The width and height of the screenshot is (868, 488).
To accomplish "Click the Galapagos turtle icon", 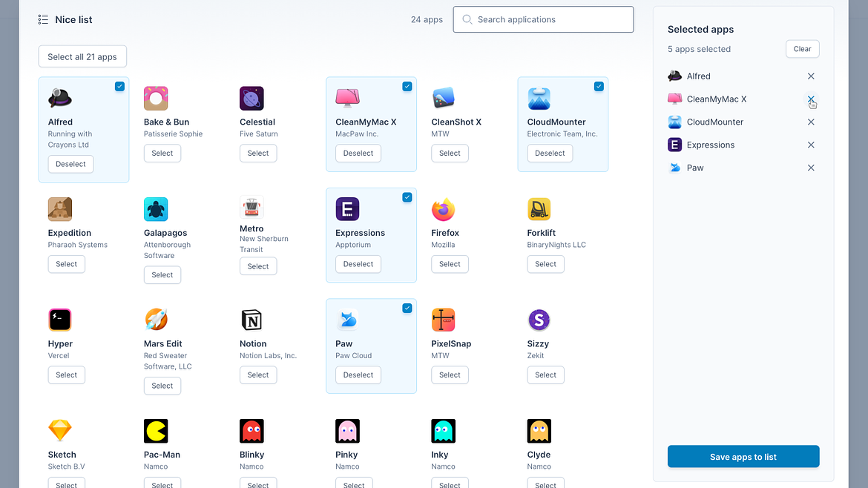I will tap(156, 209).
